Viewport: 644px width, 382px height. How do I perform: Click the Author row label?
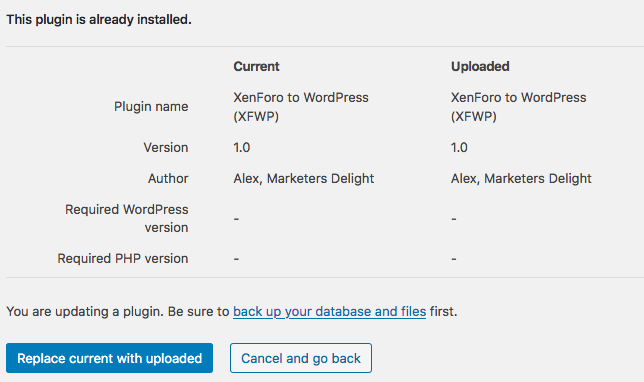(168, 178)
